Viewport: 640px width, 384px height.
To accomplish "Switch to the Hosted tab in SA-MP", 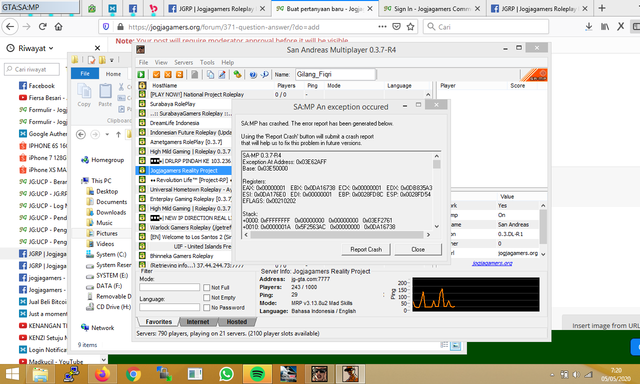I will click(x=237, y=322).
